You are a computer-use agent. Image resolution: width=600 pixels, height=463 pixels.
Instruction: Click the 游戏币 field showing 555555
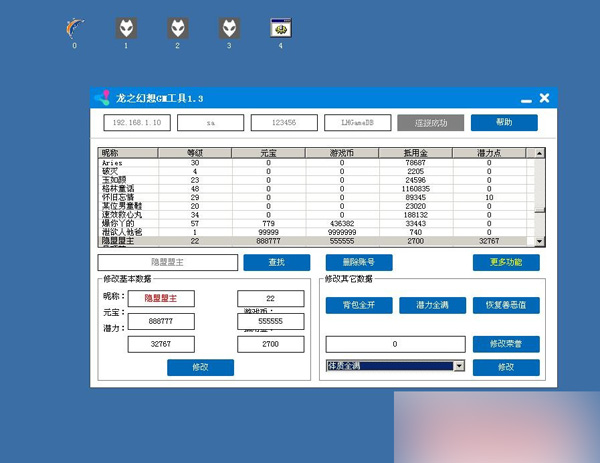(x=271, y=321)
